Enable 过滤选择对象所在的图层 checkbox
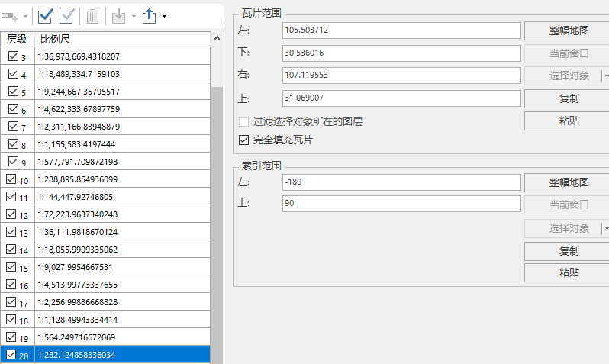Screen dimensions: 609x364 pos(243,121)
